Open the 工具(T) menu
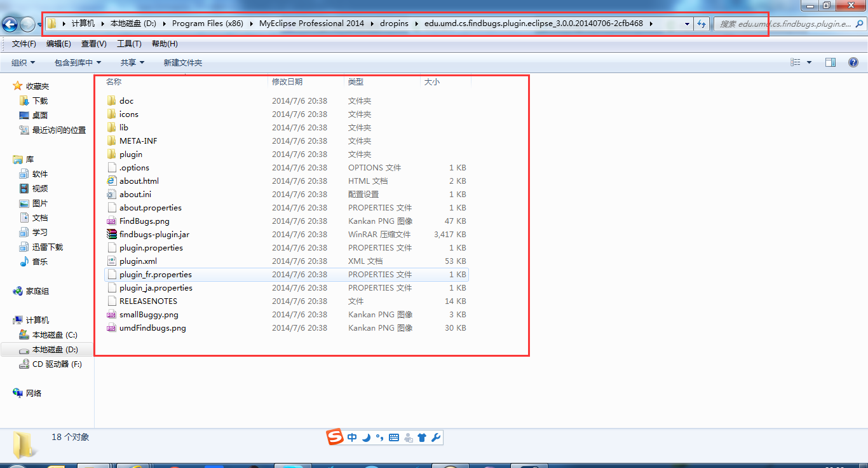Image resolution: width=868 pixels, height=468 pixels. pos(129,44)
